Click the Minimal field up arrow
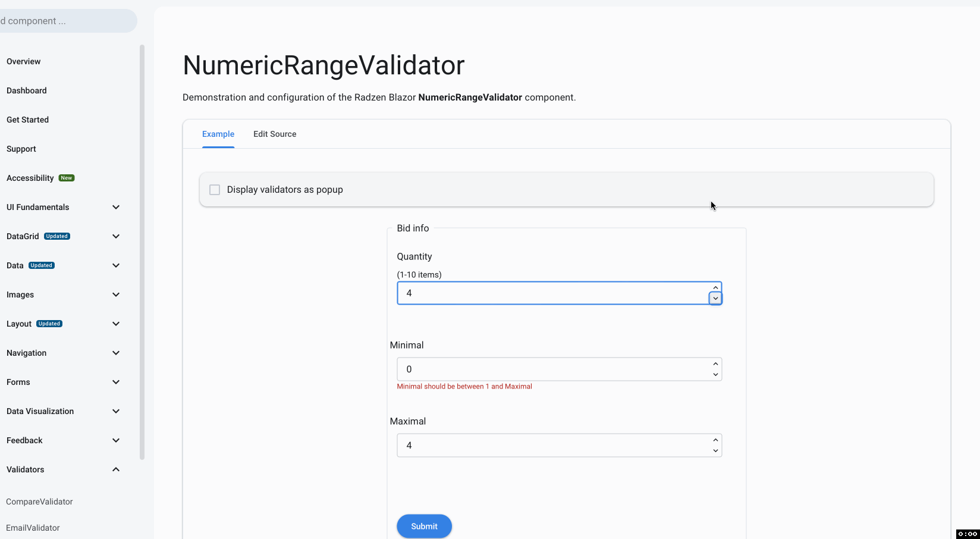980x539 pixels. [x=715, y=364]
